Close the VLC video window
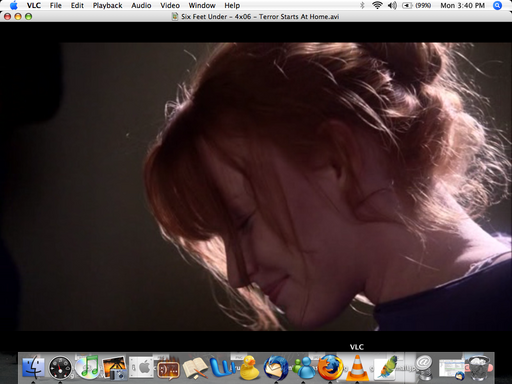 [7, 16]
